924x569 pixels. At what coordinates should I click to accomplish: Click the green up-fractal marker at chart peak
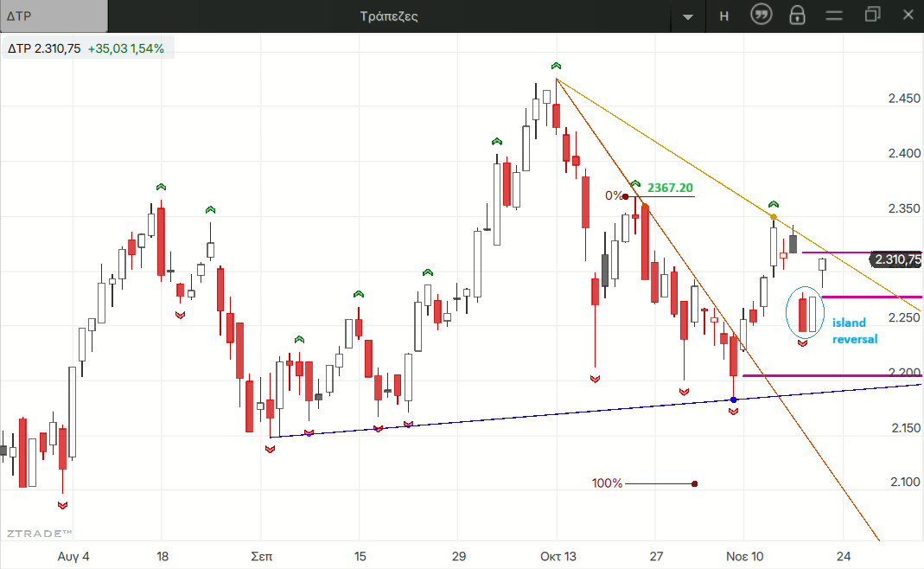pos(556,66)
